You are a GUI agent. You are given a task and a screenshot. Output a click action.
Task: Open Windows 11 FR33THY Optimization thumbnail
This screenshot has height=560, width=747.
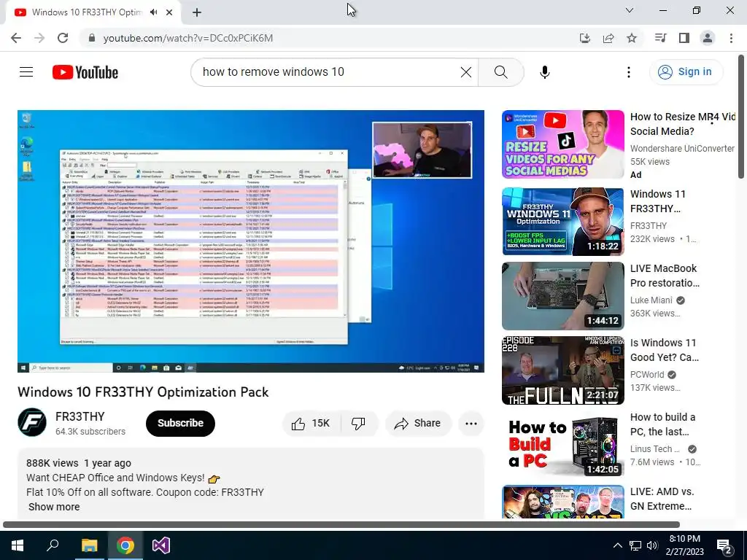coord(562,222)
